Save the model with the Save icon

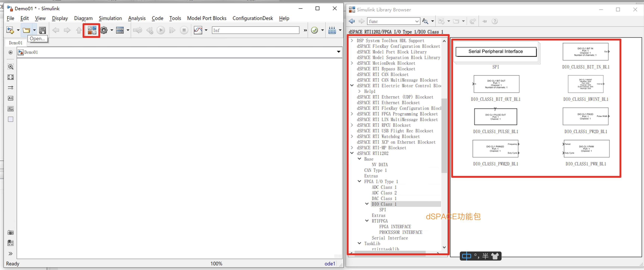click(x=42, y=30)
